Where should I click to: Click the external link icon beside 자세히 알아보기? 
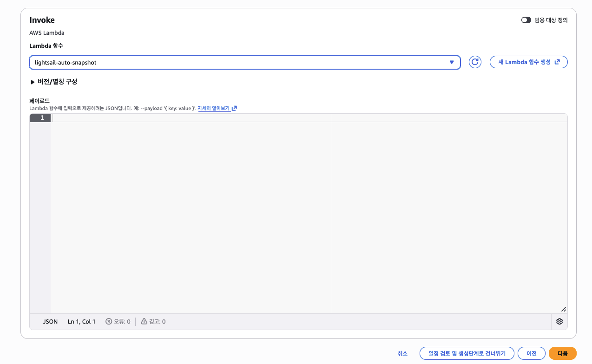234,108
